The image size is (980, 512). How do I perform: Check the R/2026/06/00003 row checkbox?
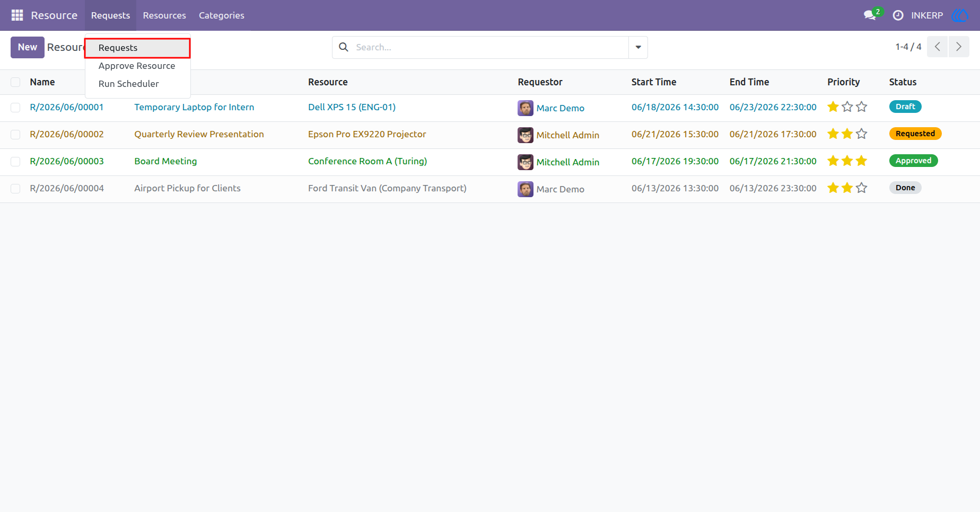click(x=15, y=162)
